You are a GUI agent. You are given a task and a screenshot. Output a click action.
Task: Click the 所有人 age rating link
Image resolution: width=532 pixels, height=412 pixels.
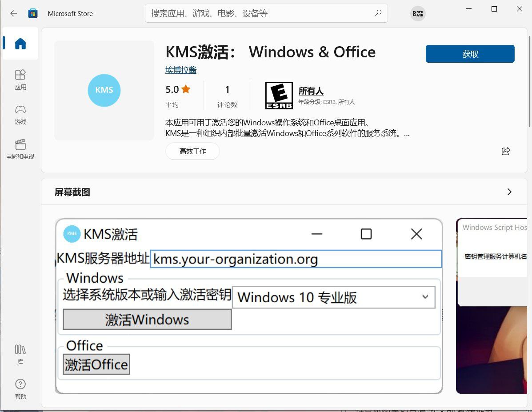point(311,91)
